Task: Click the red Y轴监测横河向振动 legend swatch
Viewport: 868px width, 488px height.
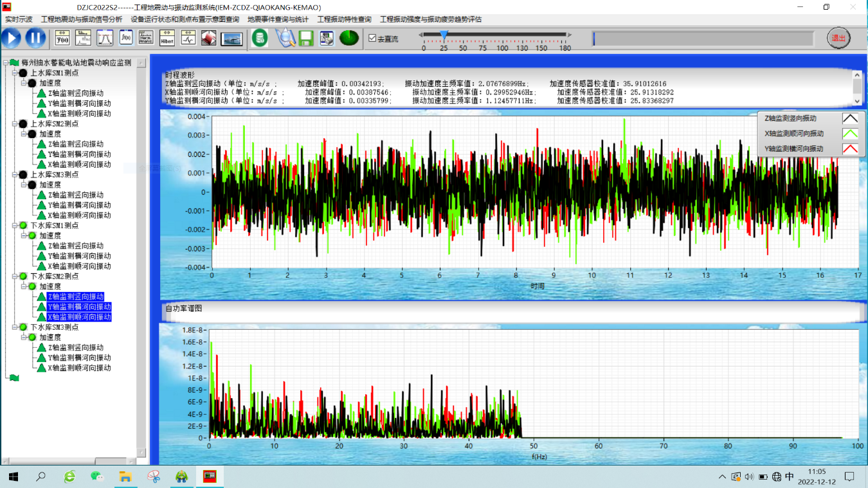Action: [850, 149]
